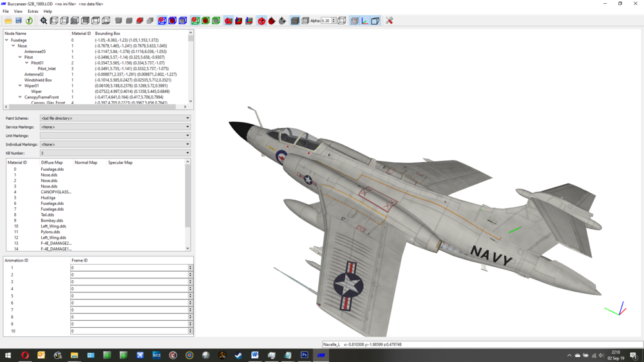Collapse the Wiper01 tree node
The height and width of the screenshot is (362, 644).
(x=20, y=86)
